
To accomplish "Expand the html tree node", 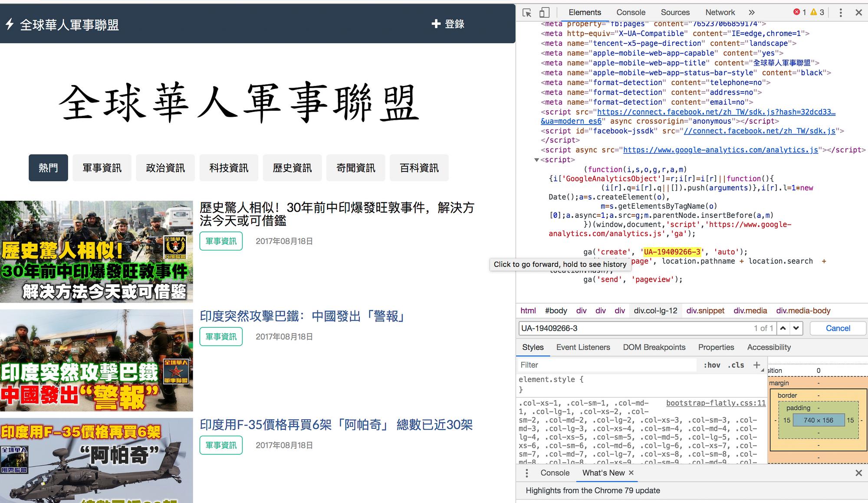I will (527, 310).
